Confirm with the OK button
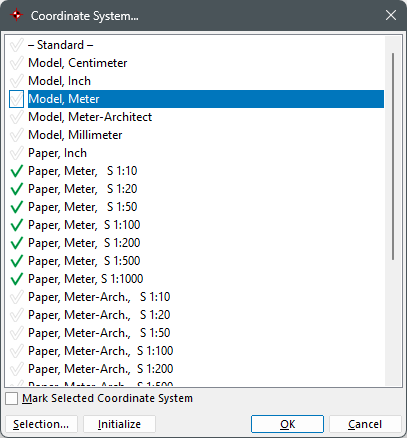The height and width of the screenshot is (438, 407). (287, 424)
